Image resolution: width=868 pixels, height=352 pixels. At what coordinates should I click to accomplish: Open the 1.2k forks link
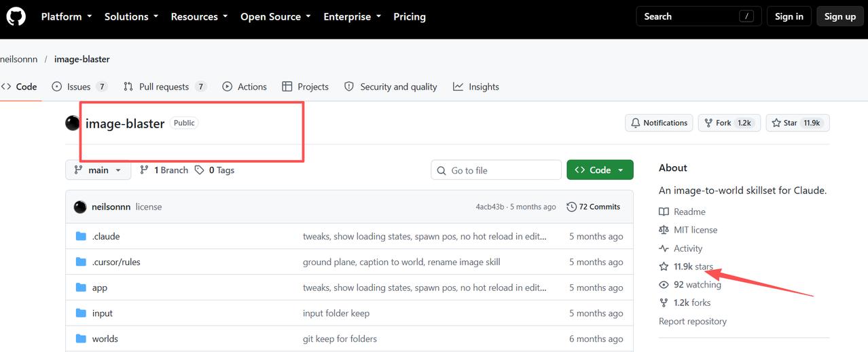click(685, 302)
